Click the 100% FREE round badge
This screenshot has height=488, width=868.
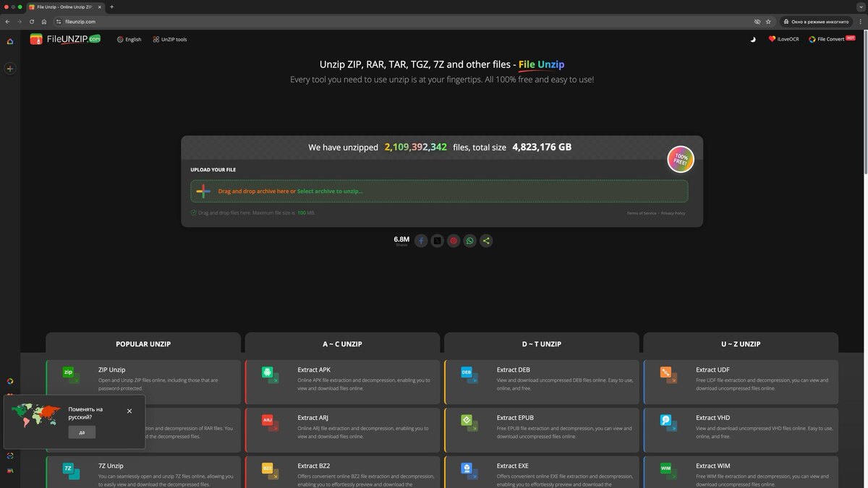(681, 158)
